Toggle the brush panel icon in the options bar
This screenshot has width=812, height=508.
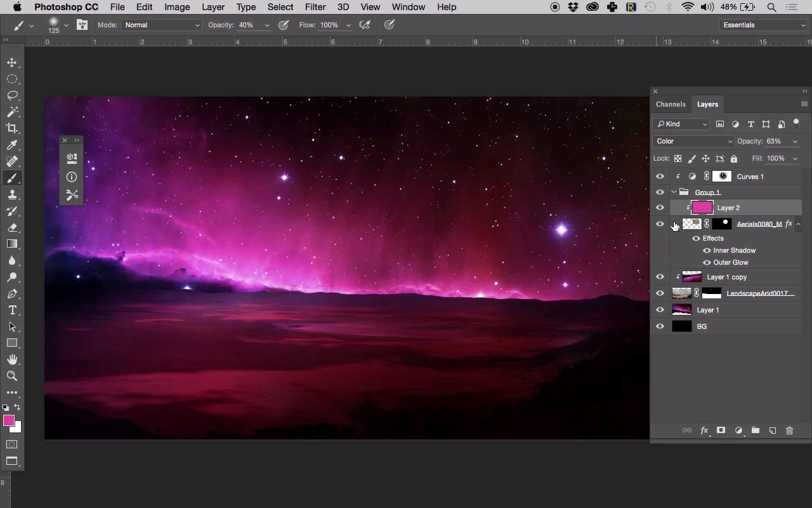coord(82,25)
